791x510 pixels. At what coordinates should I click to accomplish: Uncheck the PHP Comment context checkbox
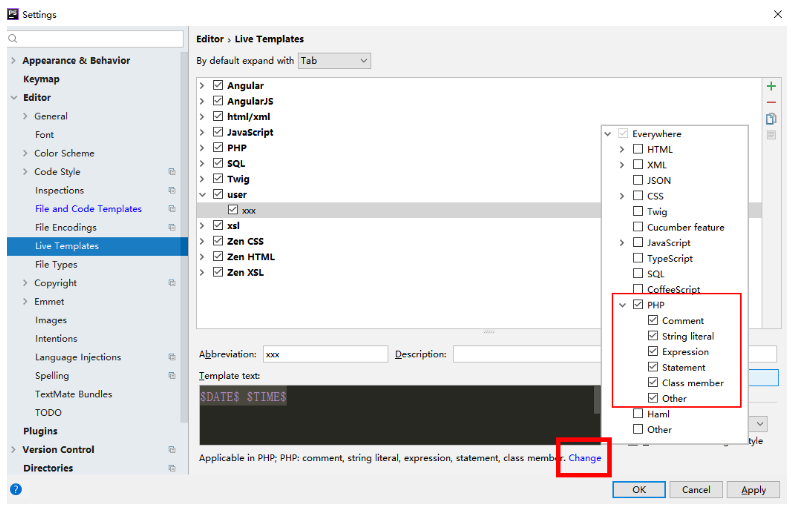click(653, 320)
